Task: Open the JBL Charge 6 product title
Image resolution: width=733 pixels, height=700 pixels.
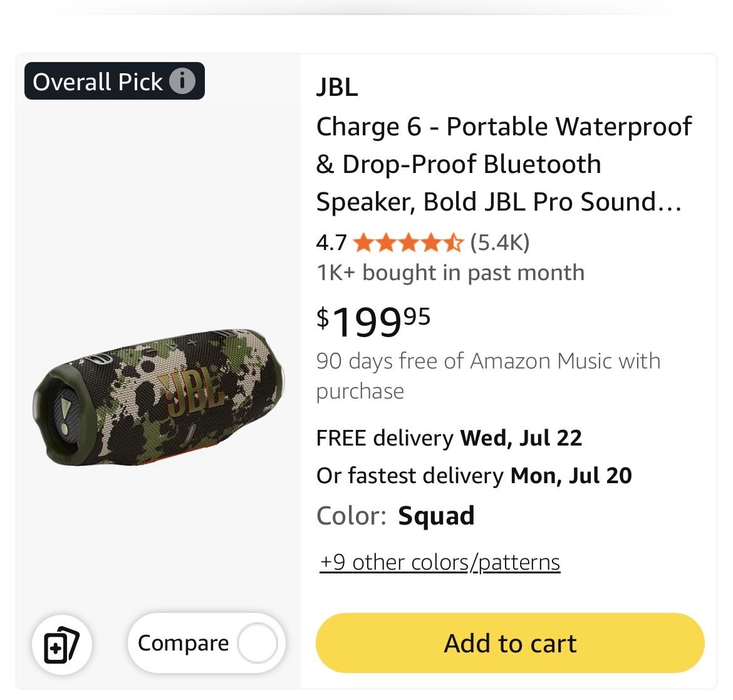Action: click(x=504, y=164)
